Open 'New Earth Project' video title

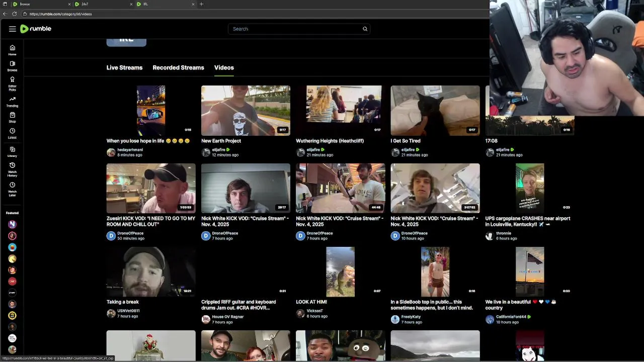coord(221,141)
